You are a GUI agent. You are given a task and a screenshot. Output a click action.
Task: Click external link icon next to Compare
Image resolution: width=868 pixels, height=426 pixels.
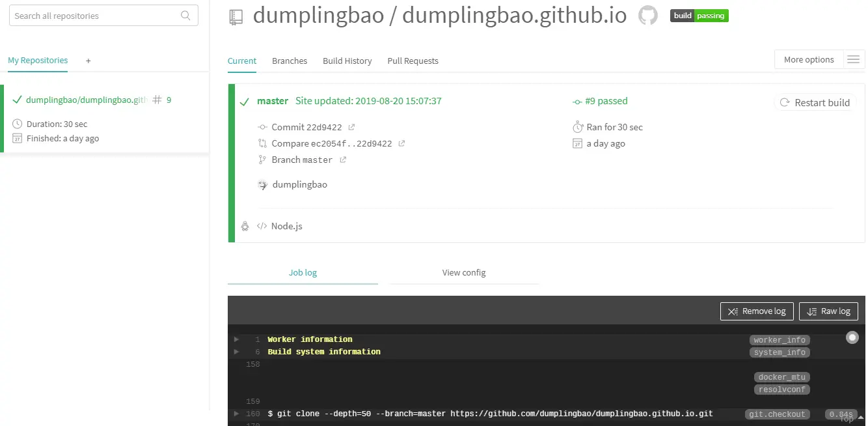point(401,143)
